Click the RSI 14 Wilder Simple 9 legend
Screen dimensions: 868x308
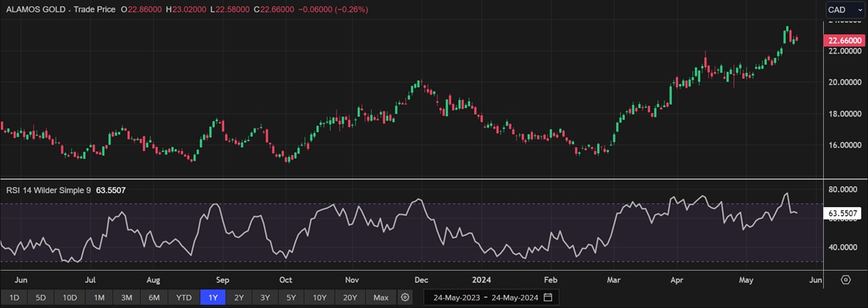coord(49,190)
